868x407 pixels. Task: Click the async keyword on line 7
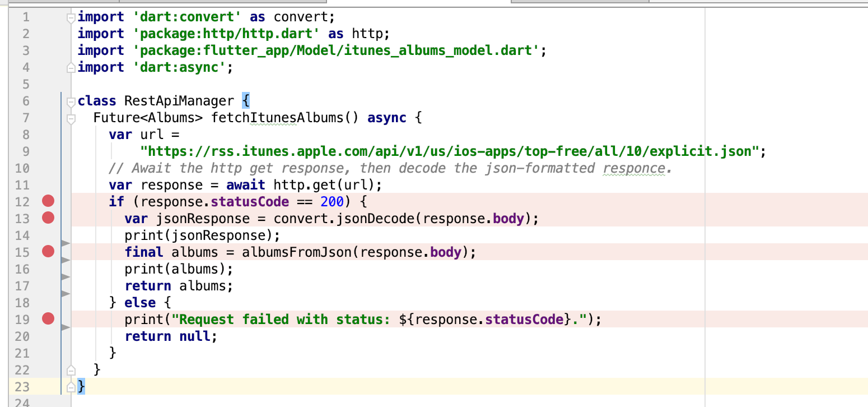coord(387,118)
